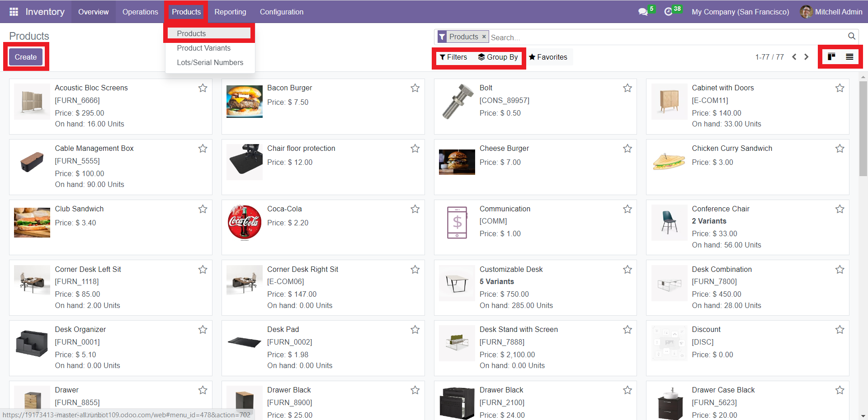Image resolution: width=868 pixels, height=420 pixels.
Task: Star the Desk Stand with Screen product
Action: tap(627, 330)
